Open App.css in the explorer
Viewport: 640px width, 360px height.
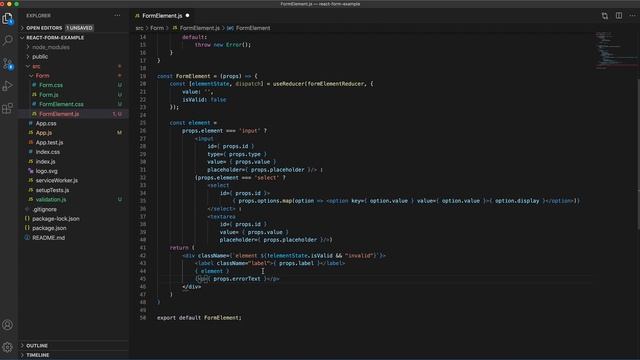click(x=46, y=123)
